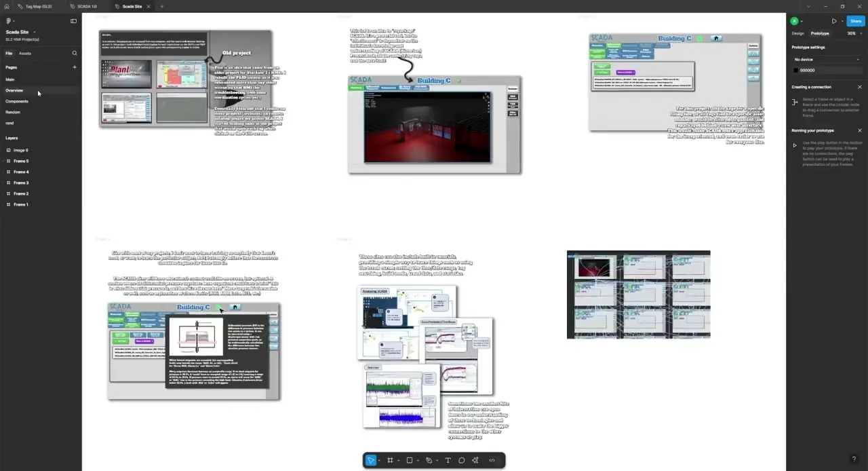This screenshot has height=471, width=868.
Task: Open Frame tool options arrow
Action: 398,461
